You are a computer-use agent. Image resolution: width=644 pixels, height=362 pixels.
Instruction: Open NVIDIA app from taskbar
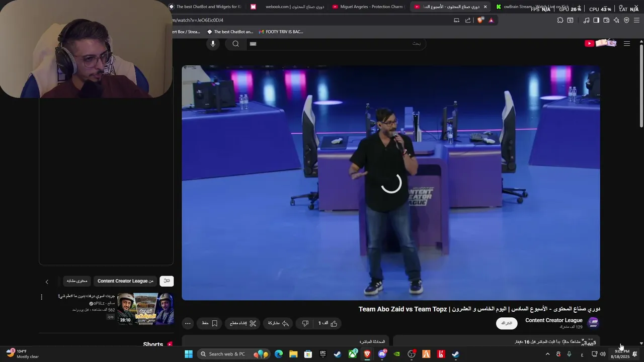(x=397, y=354)
